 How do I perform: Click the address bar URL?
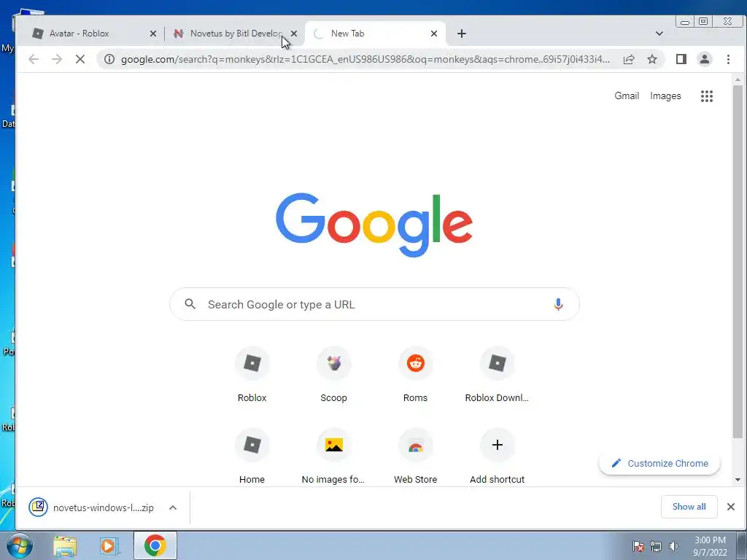coord(365,60)
